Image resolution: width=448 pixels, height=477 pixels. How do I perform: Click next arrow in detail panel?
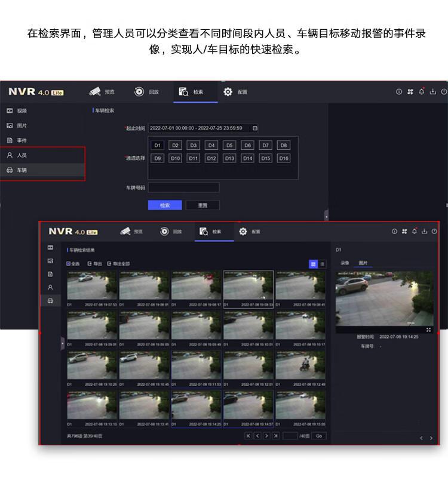tap(431, 438)
